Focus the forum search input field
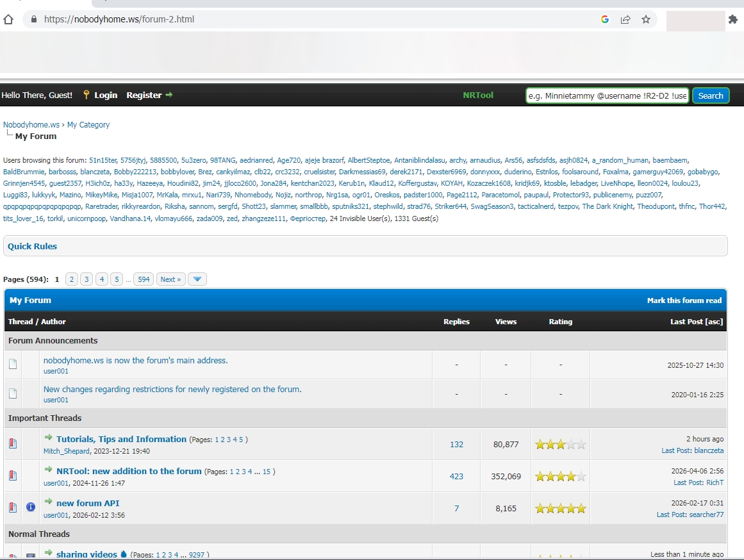 [607, 95]
